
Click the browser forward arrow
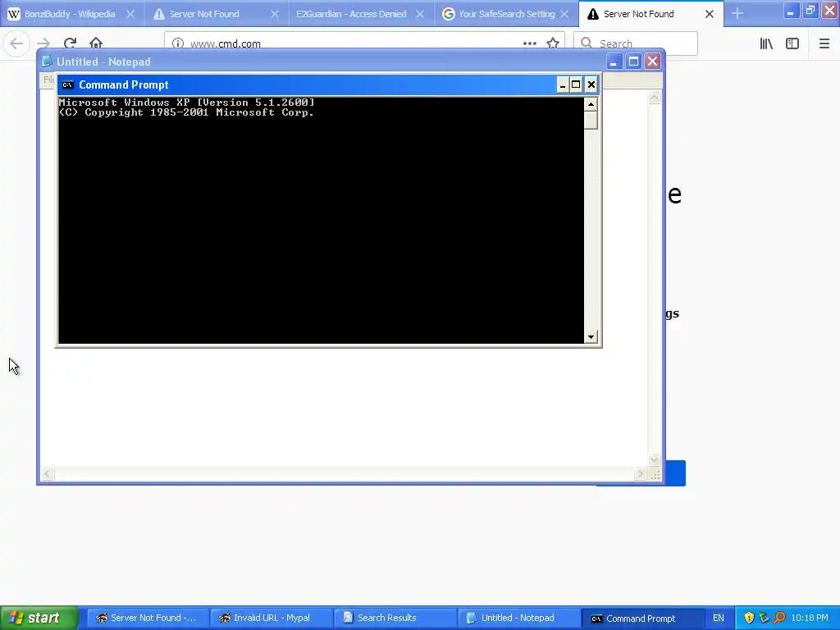(x=43, y=43)
